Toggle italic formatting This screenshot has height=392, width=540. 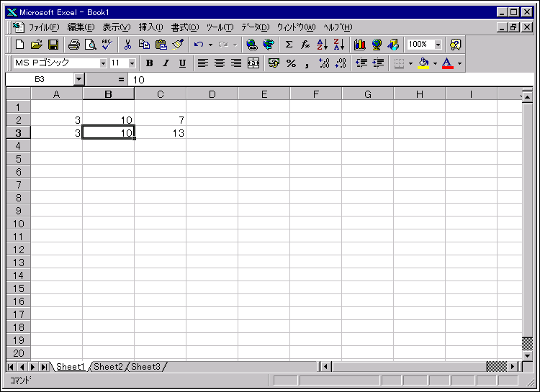(166, 63)
